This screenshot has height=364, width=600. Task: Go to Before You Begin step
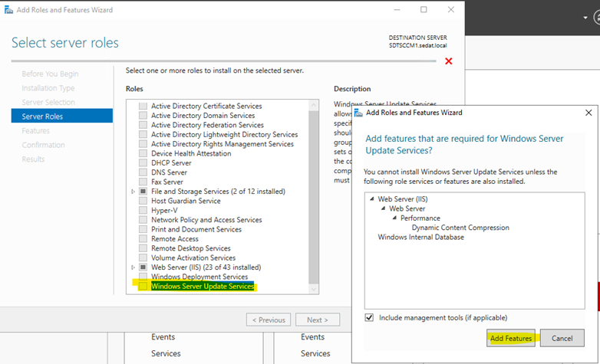pyautogui.click(x=50, y=74)
